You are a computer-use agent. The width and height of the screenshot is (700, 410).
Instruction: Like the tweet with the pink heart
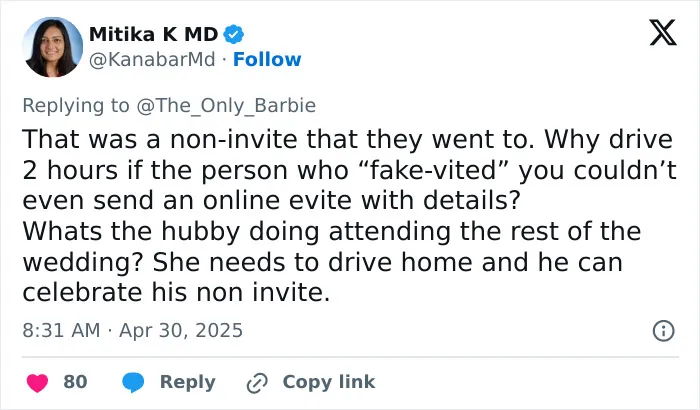tap(38, 383)
